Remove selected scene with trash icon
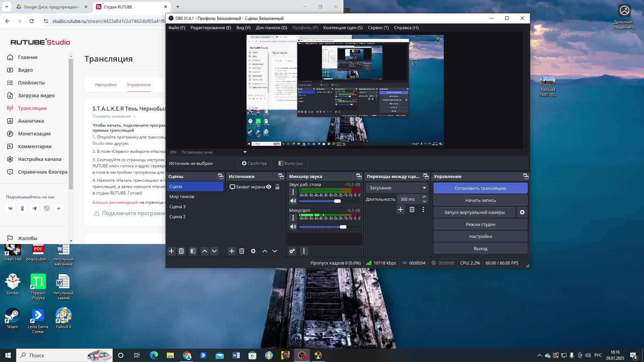 181,251
